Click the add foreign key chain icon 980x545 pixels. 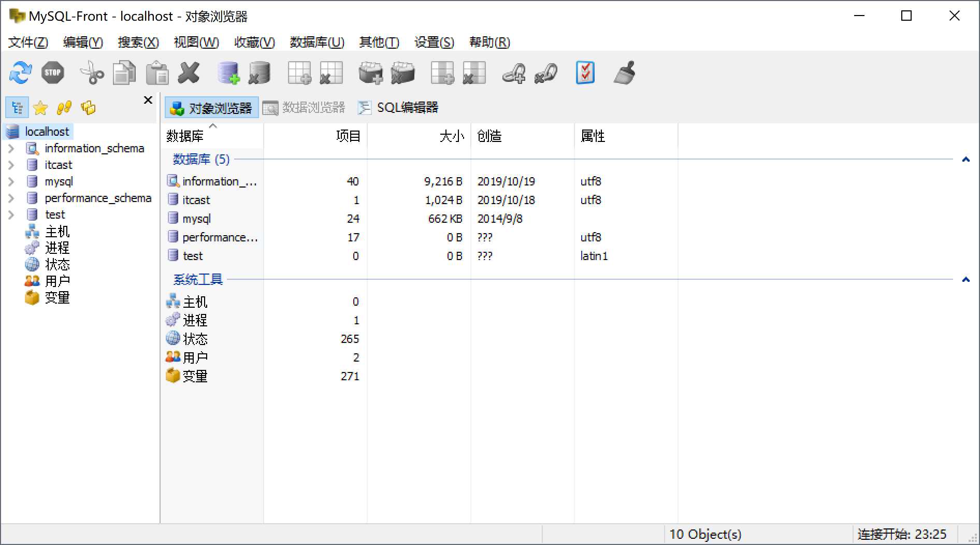pyautogui.click(x=514, y=73)
